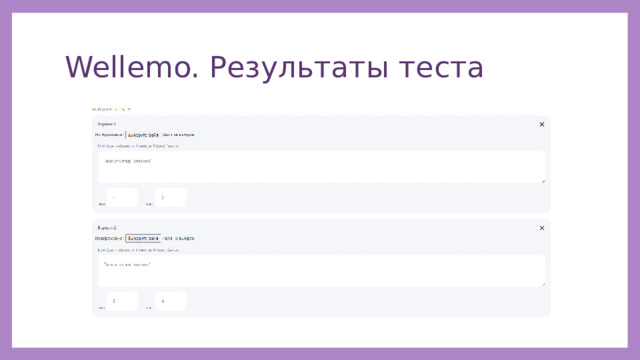
Task: Select the second card's field containing 3
Action: pos(122,301)
